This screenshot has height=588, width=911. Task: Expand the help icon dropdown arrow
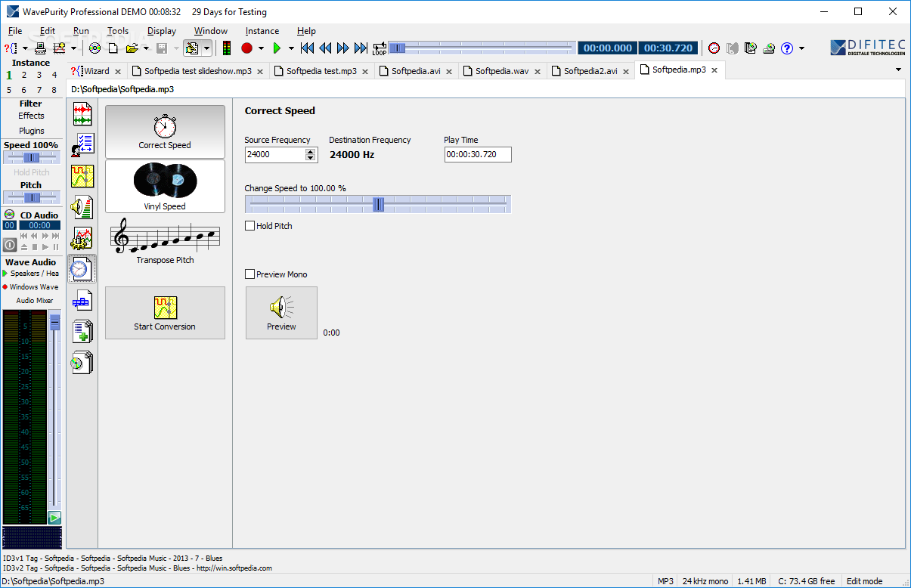pos(801,48)
